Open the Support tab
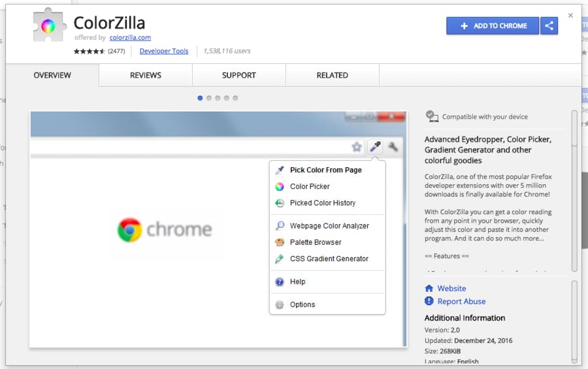588x369 pixels. (x=239, y=75)
